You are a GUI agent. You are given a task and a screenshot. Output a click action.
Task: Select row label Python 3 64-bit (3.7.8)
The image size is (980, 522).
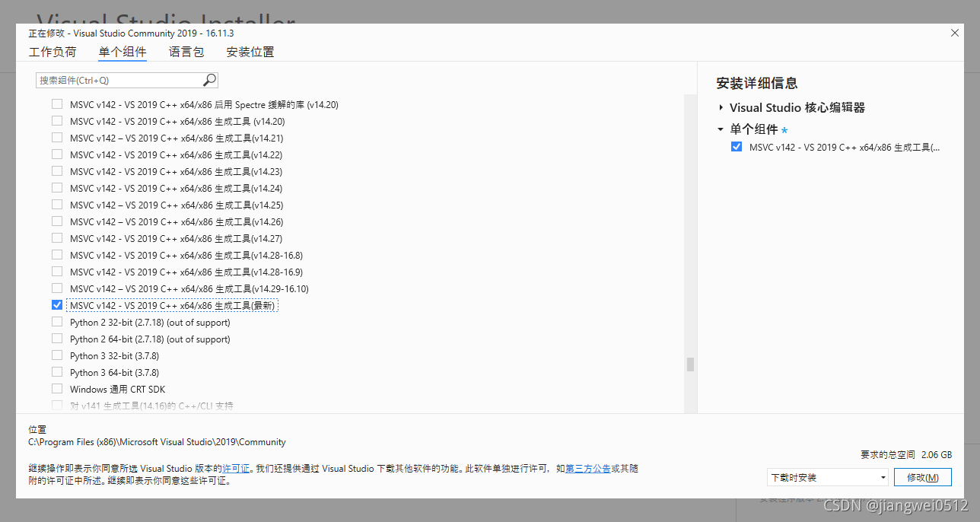click(x=114, y=372)
